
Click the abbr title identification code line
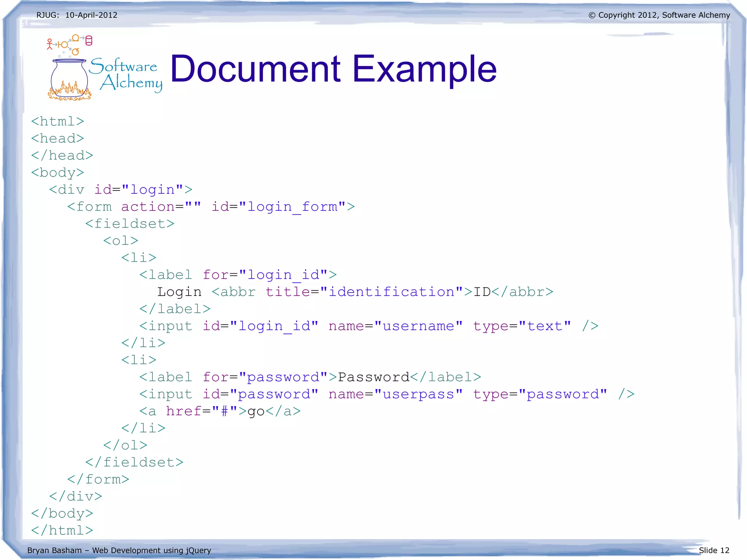(355, 292)
